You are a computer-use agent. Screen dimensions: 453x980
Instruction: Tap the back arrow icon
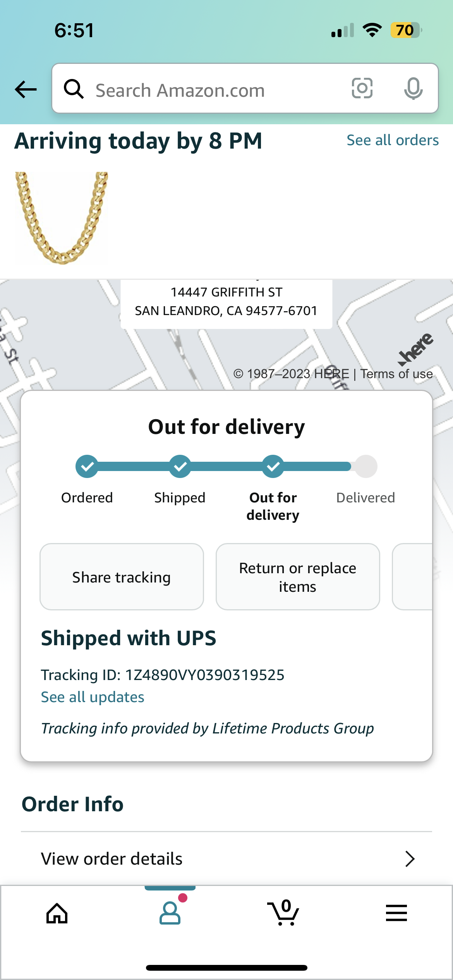[x=26, y=89]
